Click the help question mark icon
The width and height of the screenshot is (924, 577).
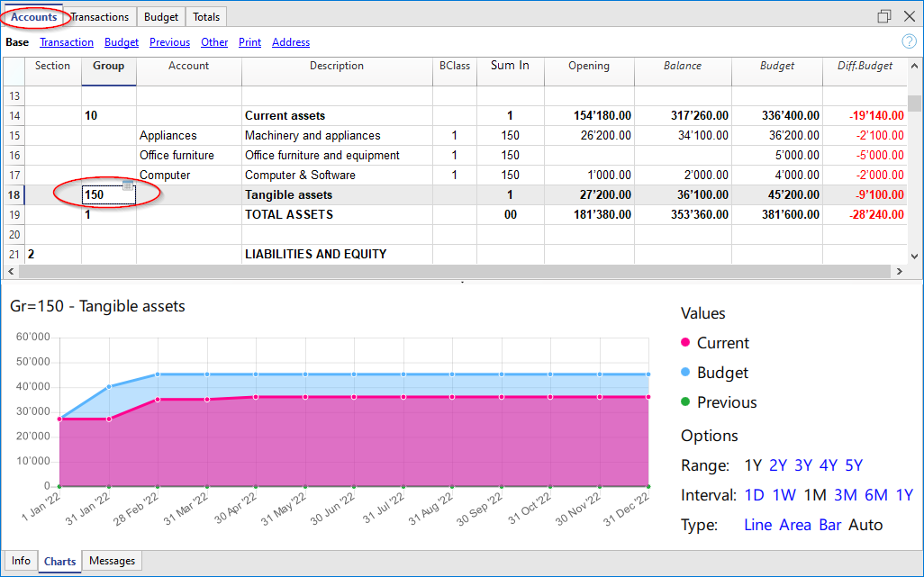[909, 41]
